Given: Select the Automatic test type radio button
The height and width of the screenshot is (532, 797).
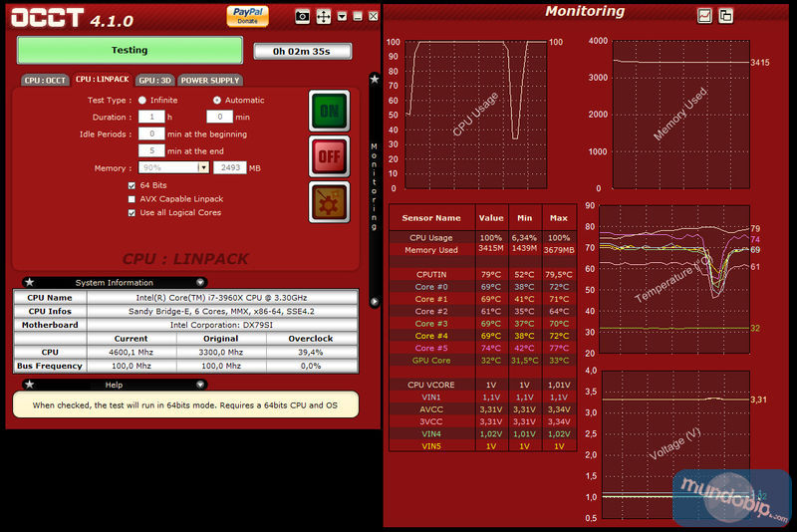Looking at the screenshot, I should pyautogui.click(x=217, y=100).
